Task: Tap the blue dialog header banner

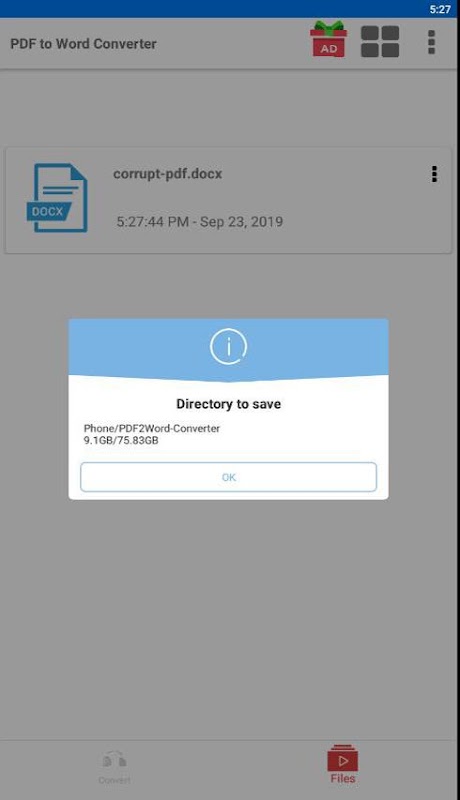Action: [228, 350]
